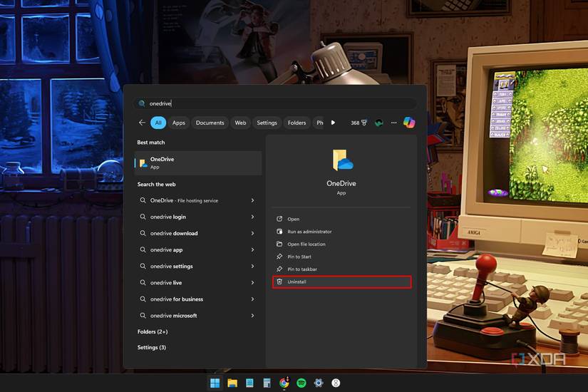Switch to the Settings filter tab
Screen dimensions: 588x392
pyautogui.click(x=267, y=123)
